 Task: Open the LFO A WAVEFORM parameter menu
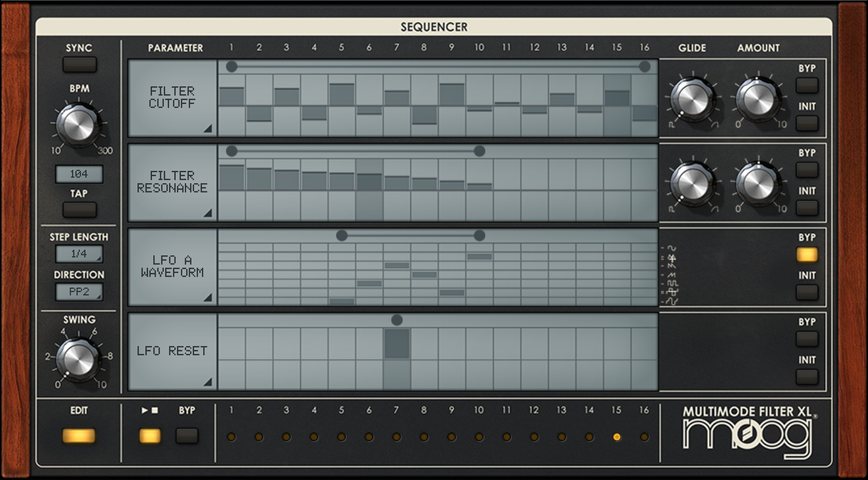tap(172, 267)
